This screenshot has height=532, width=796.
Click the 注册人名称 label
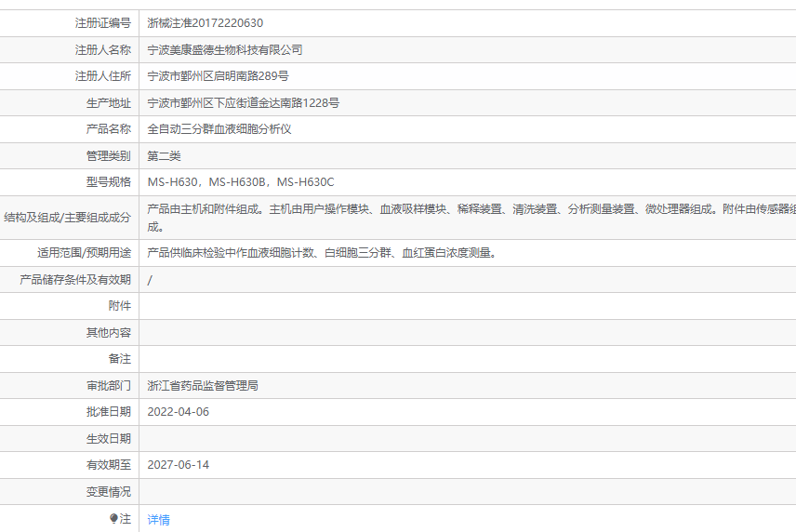click(103, 49)
